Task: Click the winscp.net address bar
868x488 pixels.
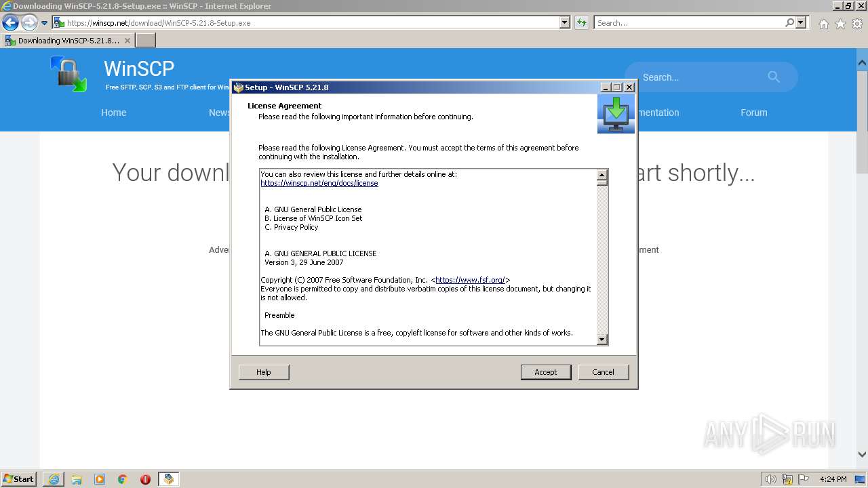Action: tap(305, 23)
